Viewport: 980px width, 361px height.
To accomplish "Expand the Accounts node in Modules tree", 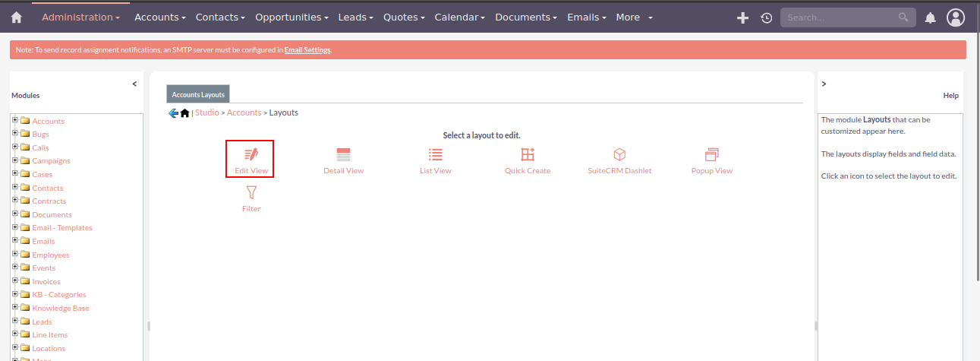I will click(x=15, y=120).
